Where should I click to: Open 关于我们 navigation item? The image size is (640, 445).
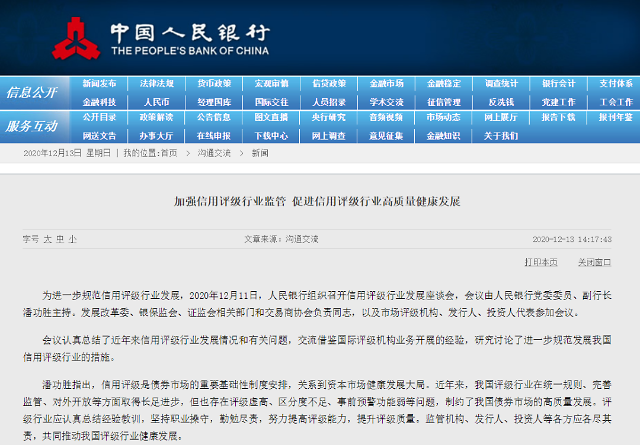coord(501,136)
